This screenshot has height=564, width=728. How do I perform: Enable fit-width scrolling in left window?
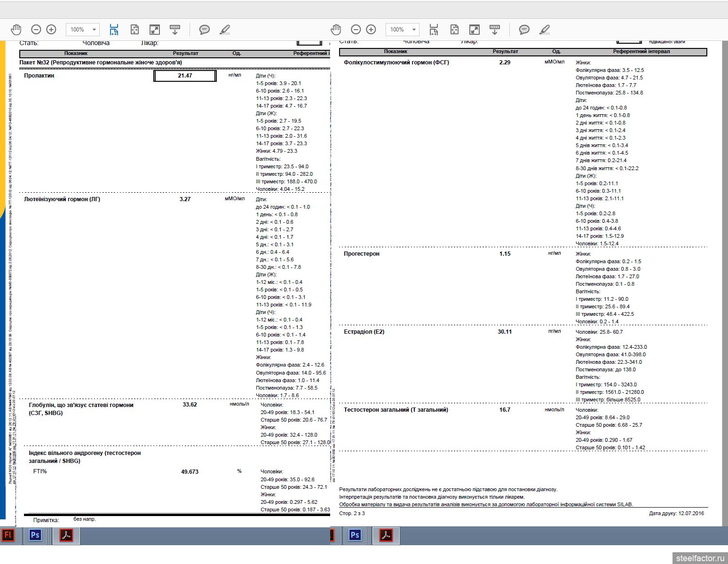click(x=114, y=30)
